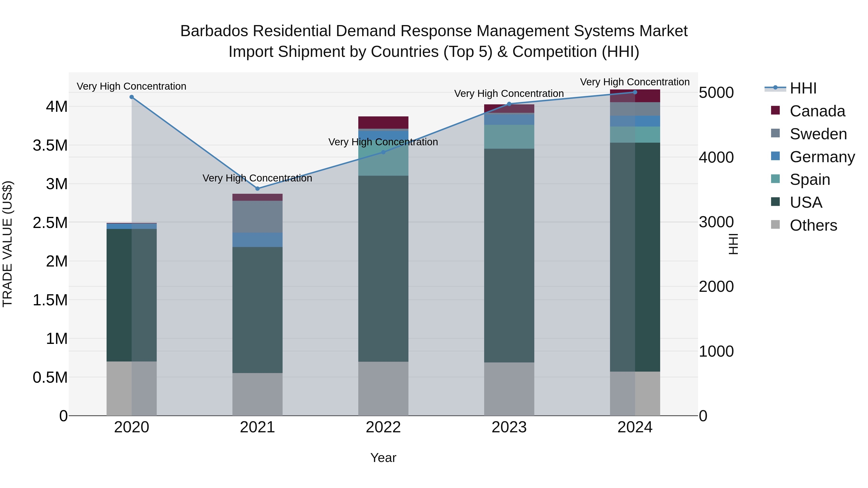
Task: Toggle the USA legend label
Action: tap(806, 202)
